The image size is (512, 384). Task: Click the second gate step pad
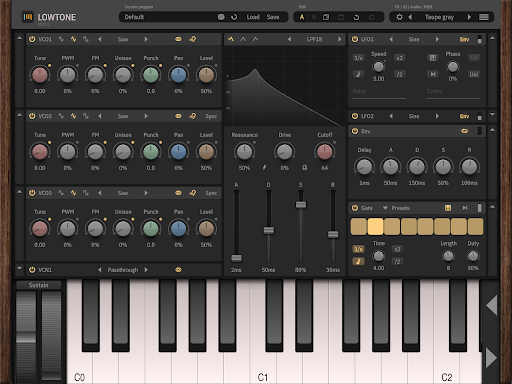pos(375,227)
